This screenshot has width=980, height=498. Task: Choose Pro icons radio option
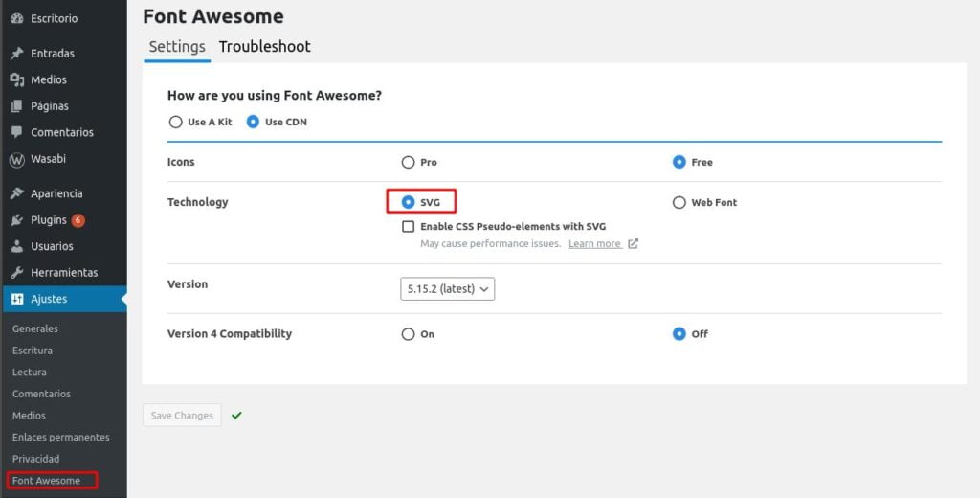point(408,162)
